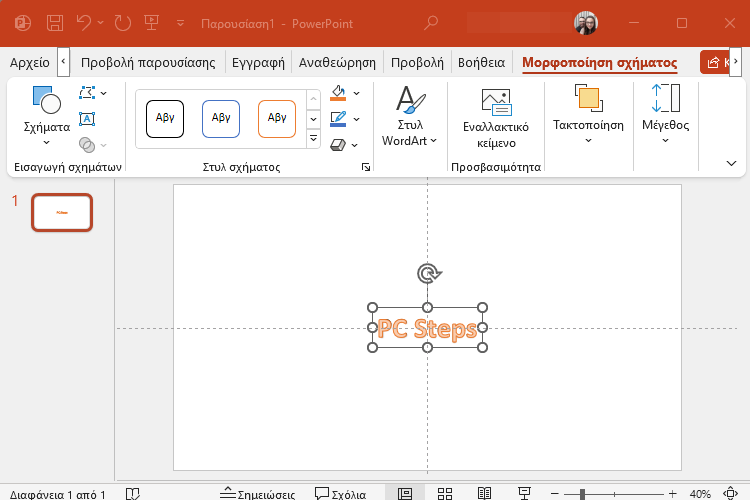Click the Shape Fill paint bucket

338,93
